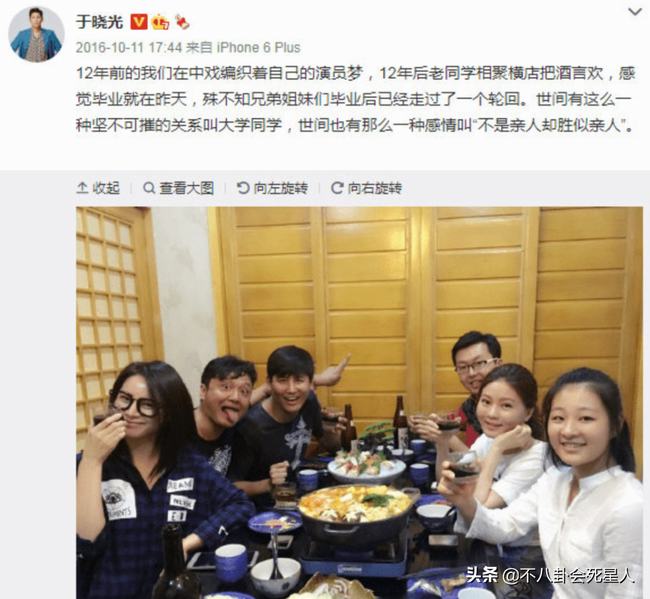
Task: Click the crown membership icon
Action: click(x=160, y=22)
